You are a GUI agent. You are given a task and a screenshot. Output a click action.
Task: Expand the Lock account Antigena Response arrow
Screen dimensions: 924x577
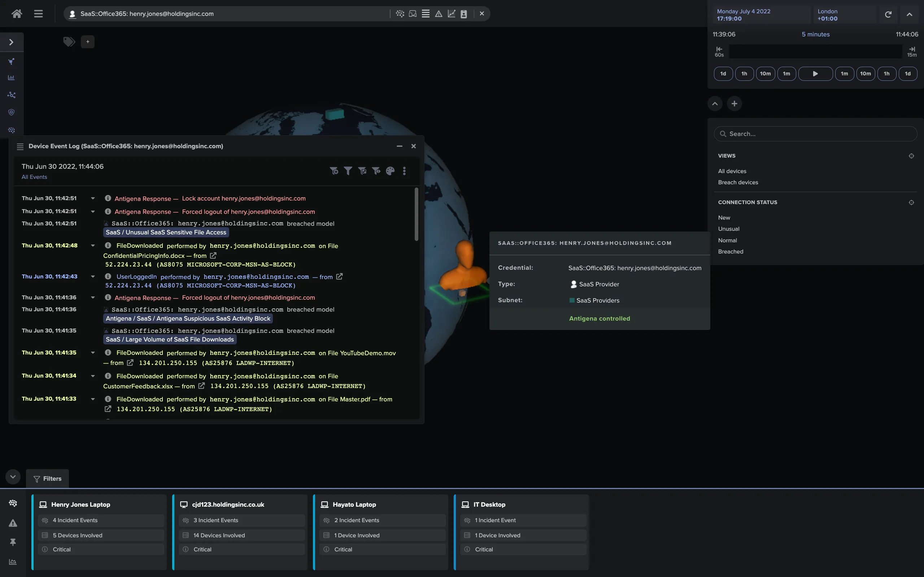(x=92, y=198)
